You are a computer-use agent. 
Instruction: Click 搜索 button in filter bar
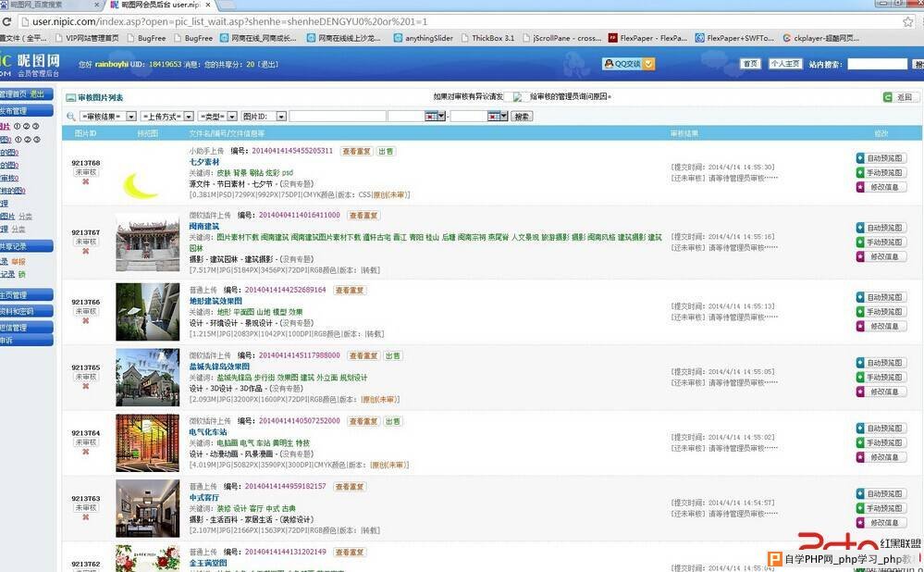[522, 117]
